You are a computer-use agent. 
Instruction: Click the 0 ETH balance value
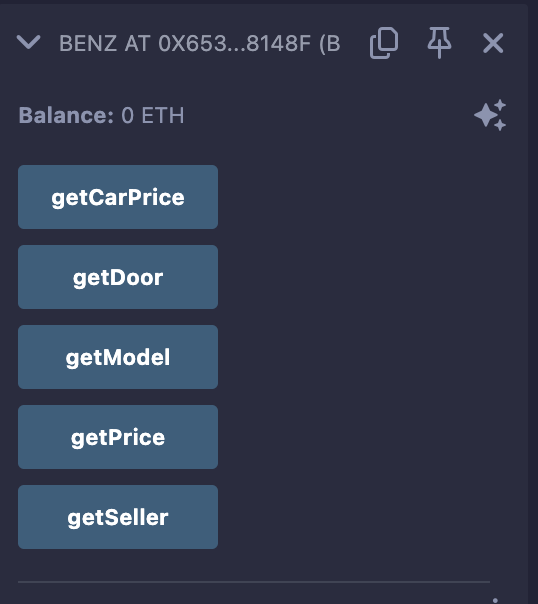(x=153, y=115)
